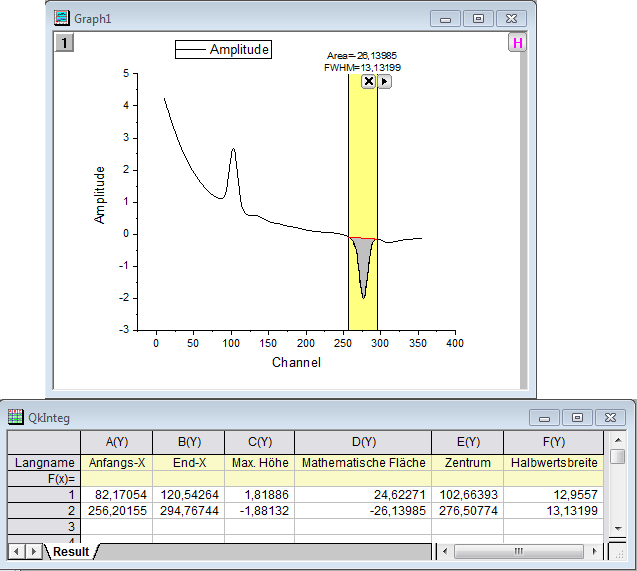The height and width of the screenshot is (571, 637).
Task: Select row 3 header in QkInteg
Action: point(44,526)
